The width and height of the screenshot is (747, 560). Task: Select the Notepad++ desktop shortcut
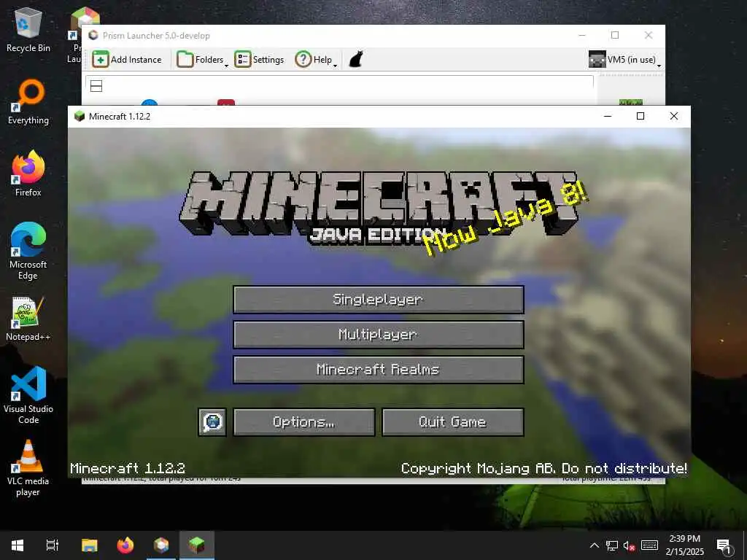pos(28,319)
